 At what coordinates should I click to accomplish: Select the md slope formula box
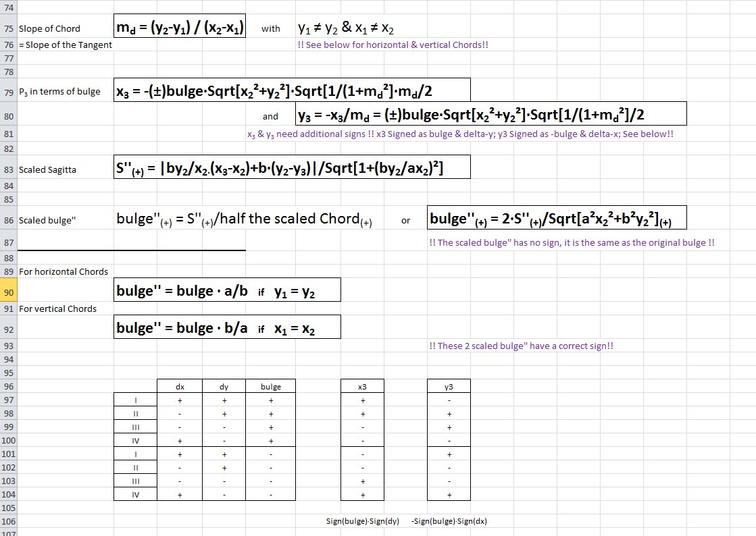tap(180, 28)
